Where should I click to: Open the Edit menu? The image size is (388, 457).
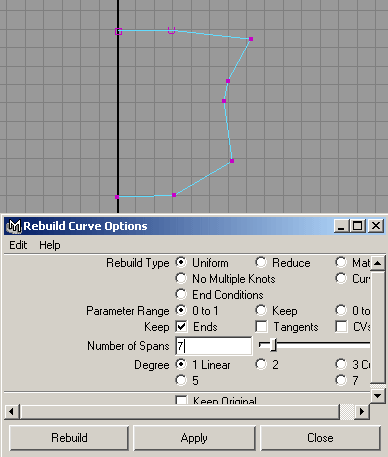click(x=18, y=245)
